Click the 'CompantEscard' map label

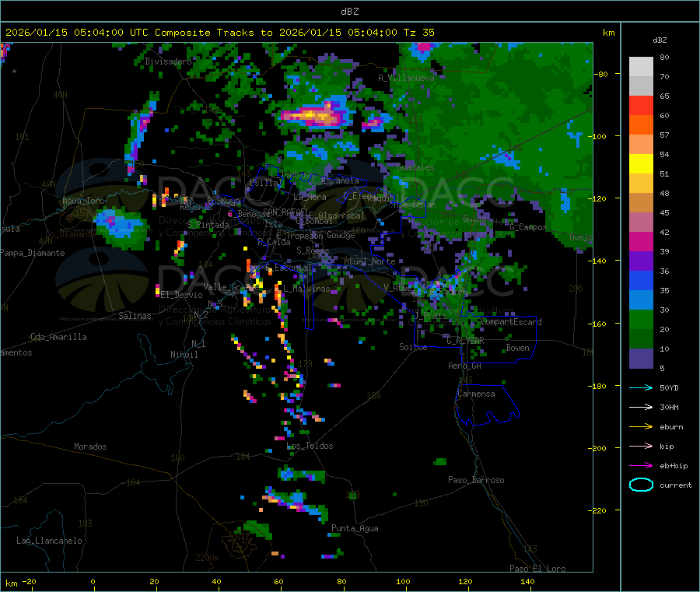(x=511, y=322)
